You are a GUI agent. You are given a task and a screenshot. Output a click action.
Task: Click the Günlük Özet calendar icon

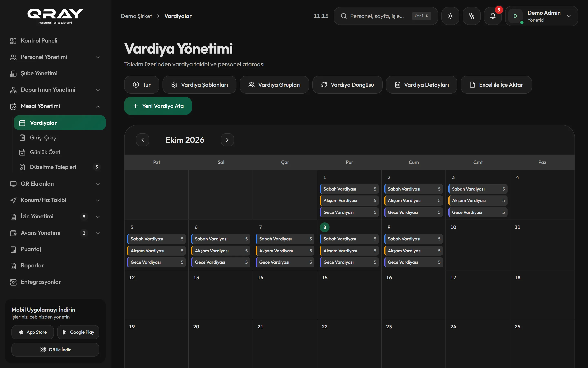coord(22,152)
